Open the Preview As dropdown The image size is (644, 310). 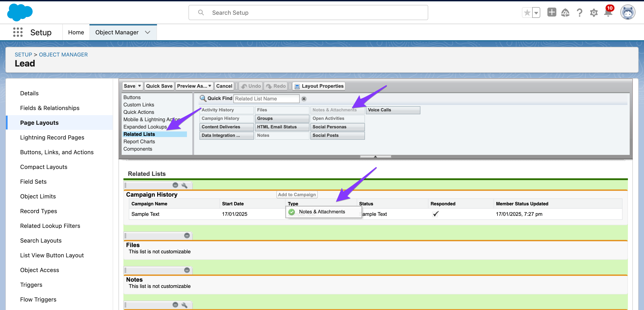(194, 86)
